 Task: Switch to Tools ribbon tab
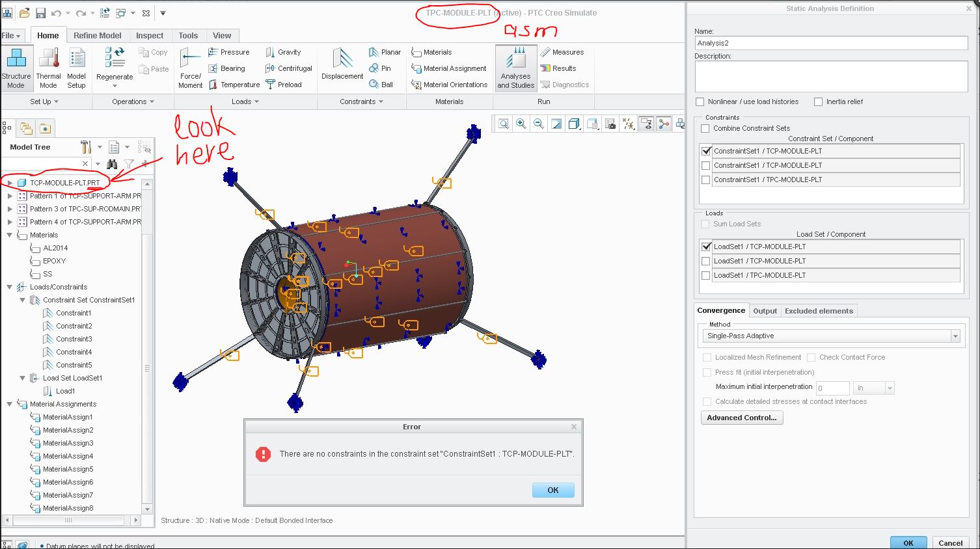(x=188, y=36)
